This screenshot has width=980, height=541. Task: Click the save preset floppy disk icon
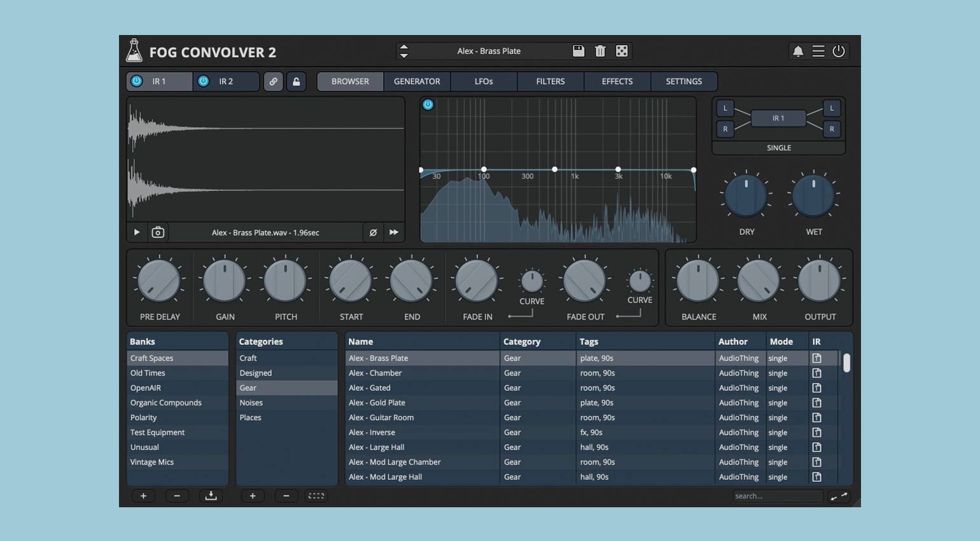(578, 51)
